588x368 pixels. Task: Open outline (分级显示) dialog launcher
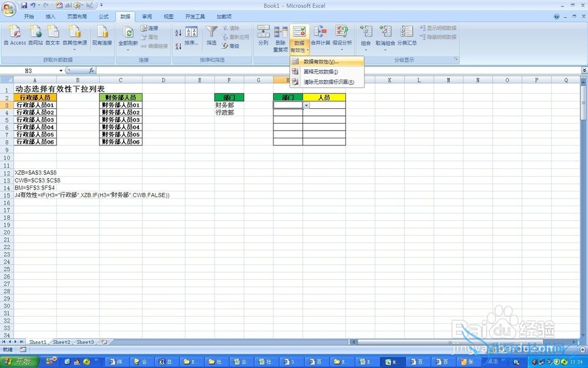(x=456, y=59)
